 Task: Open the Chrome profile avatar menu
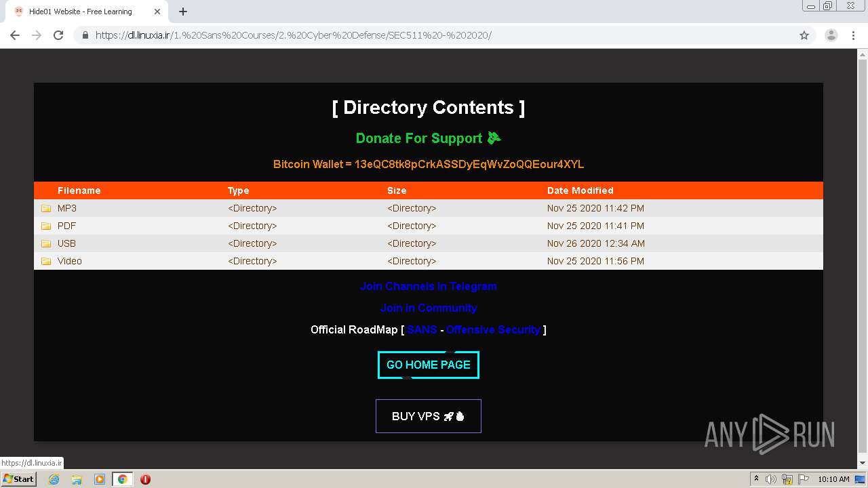(831, 35)
